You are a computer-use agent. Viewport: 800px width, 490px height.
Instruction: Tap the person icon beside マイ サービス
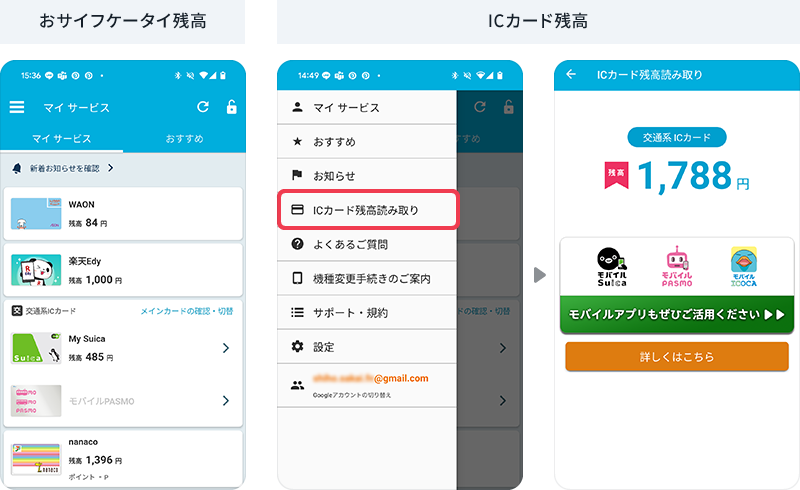pos(297,107)
